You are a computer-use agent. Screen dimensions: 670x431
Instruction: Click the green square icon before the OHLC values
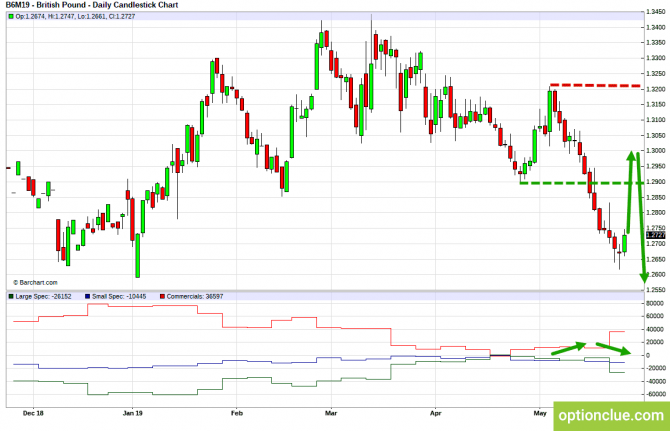pyautogui.click(x=11, y=17)
